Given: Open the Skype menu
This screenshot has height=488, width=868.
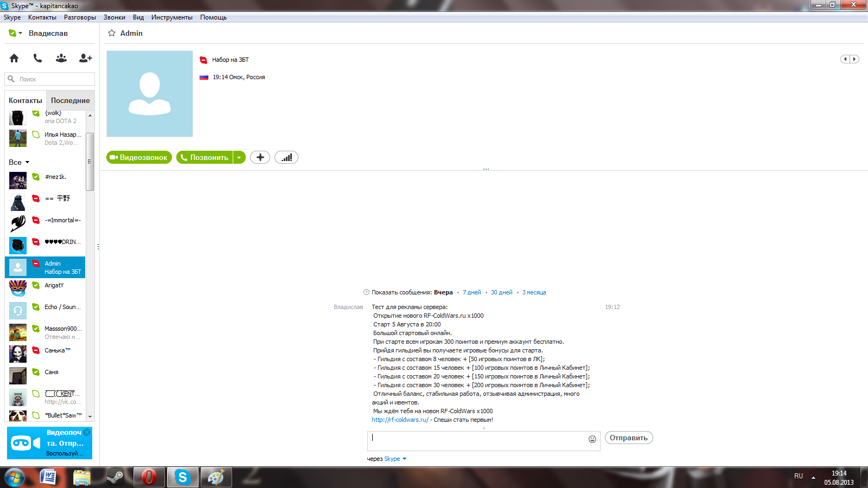Looking at the screenshot, I should (12, 17).
